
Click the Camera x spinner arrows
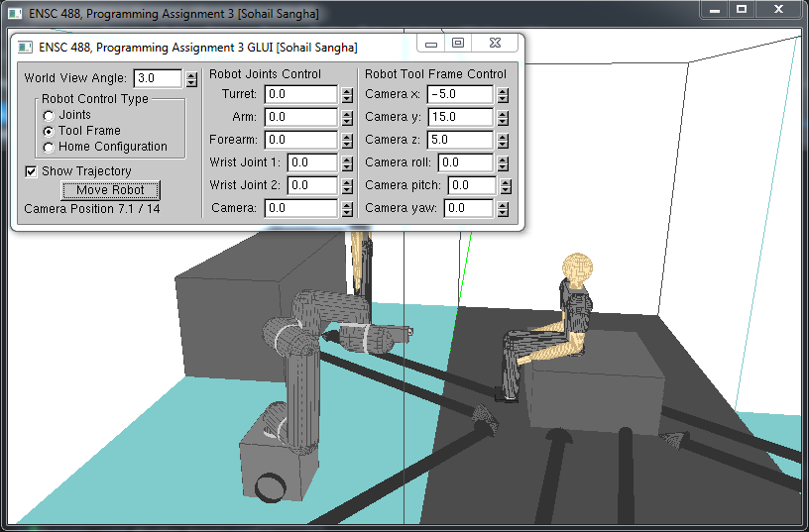[x=503, y=95]
